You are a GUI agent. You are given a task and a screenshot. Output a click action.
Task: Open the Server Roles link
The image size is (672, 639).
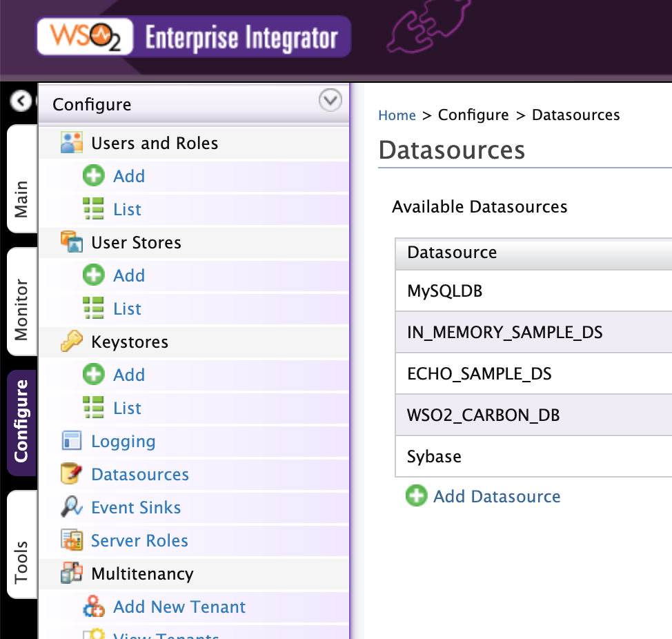(x=140, y=540)
